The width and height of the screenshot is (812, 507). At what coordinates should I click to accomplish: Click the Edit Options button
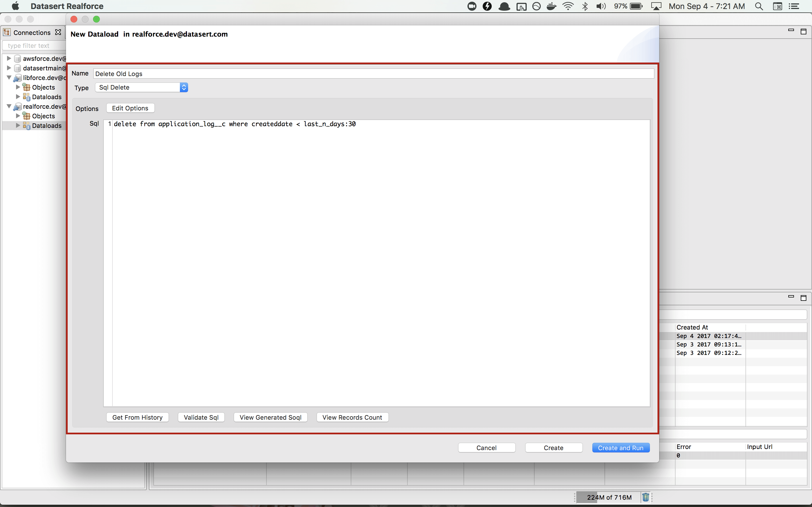coord(130,108)
